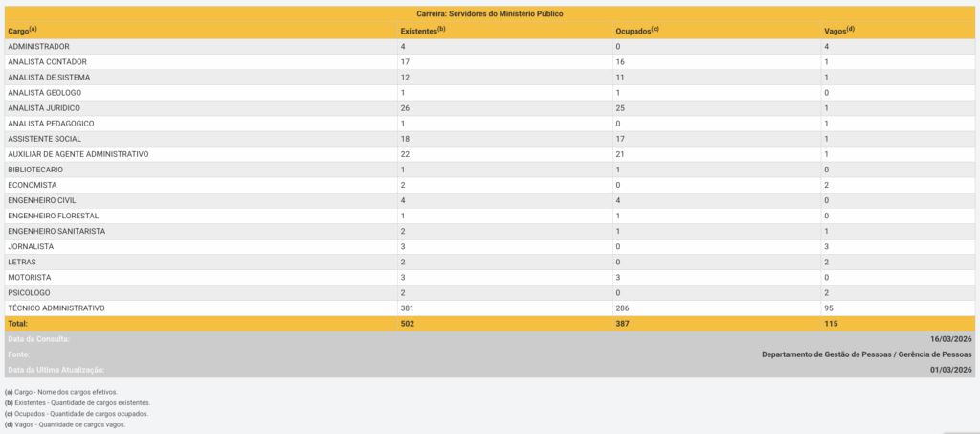Viewport: 980px width, 434px height.
Task: Click the Vagos column header
Action: [838, 31]
